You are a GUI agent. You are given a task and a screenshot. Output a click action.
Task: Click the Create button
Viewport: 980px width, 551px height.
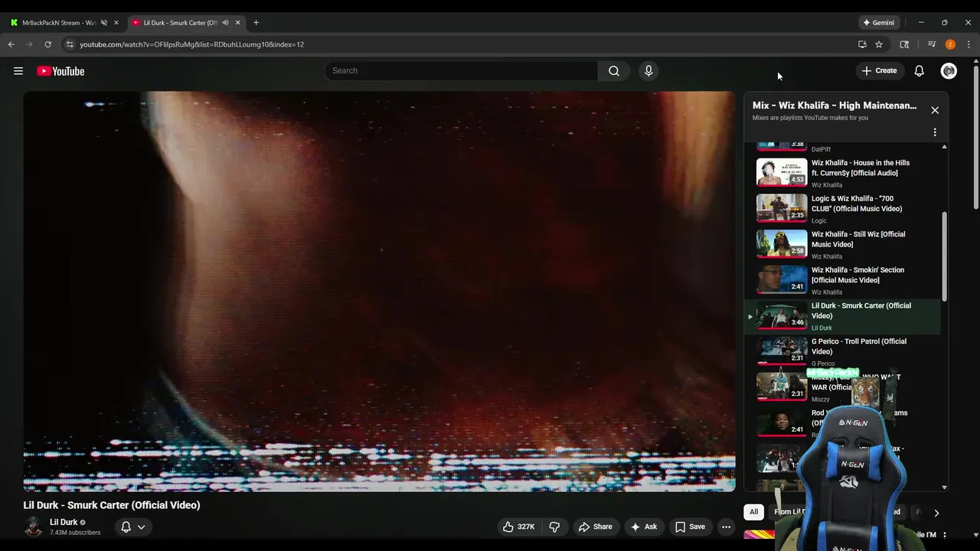879,70
